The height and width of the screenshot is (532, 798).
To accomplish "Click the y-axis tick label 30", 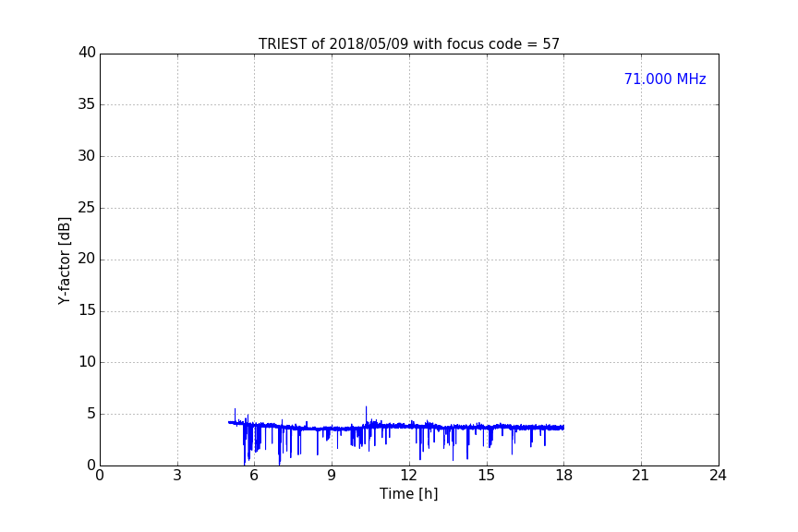I will 87,156.
